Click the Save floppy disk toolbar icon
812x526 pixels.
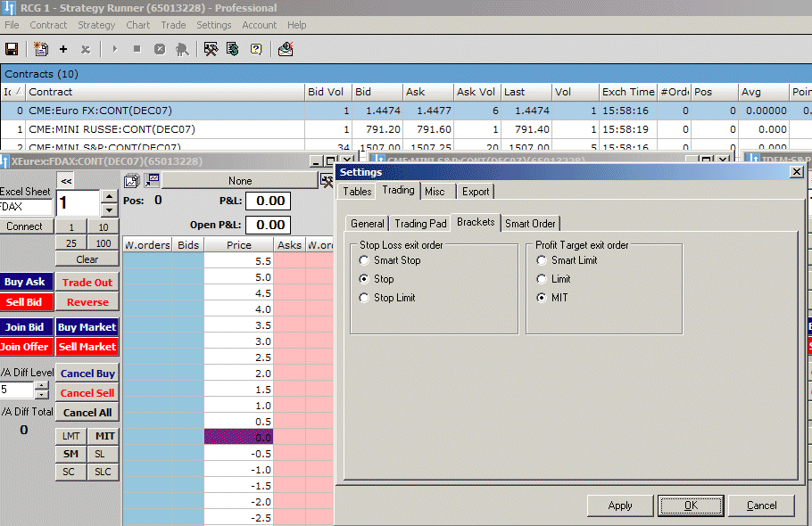12,49
